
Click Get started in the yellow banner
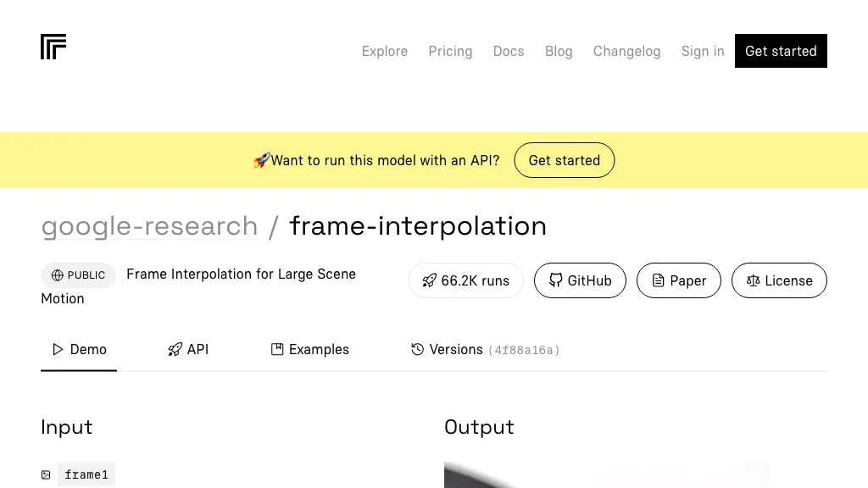pos(564,160)
